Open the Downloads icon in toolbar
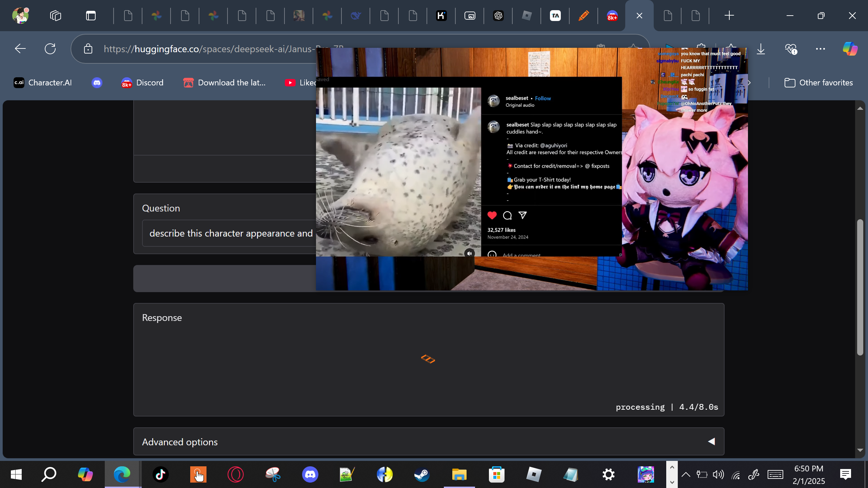 pyautogui.click(x=761, y=49)
